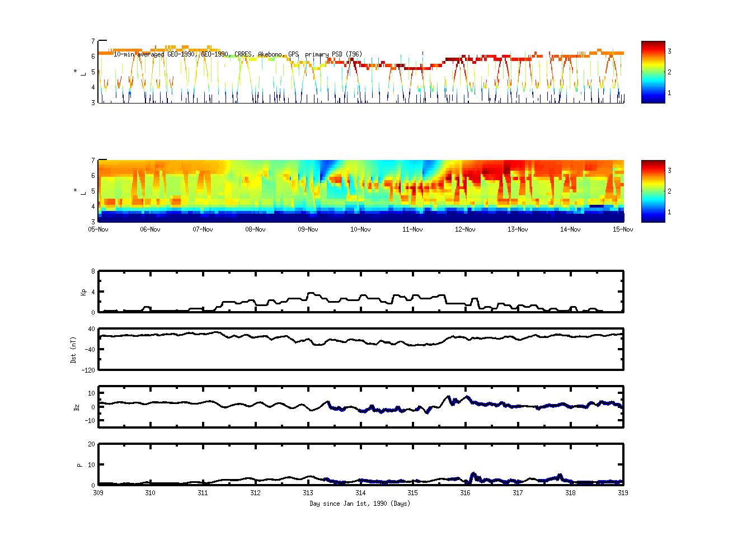Click the 313 tick on bottom axis
Screen dimensions: 756x545
(x=308, y=493)
